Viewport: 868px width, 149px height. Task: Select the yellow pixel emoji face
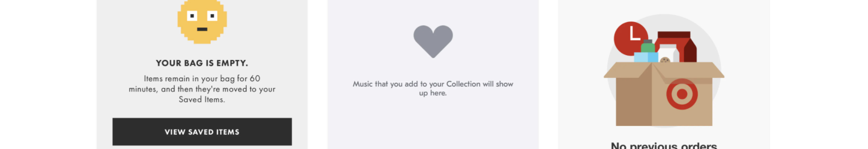coord(202,22)
